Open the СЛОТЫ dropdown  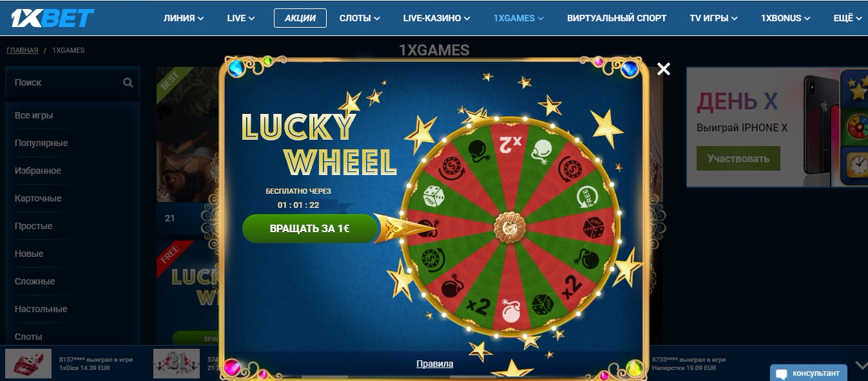click(x=360, y=18)
